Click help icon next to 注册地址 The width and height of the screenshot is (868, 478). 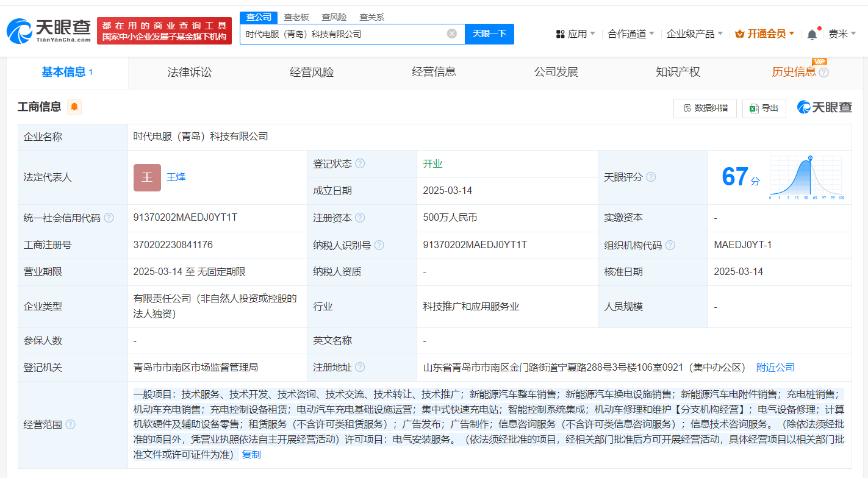[360, 367]
